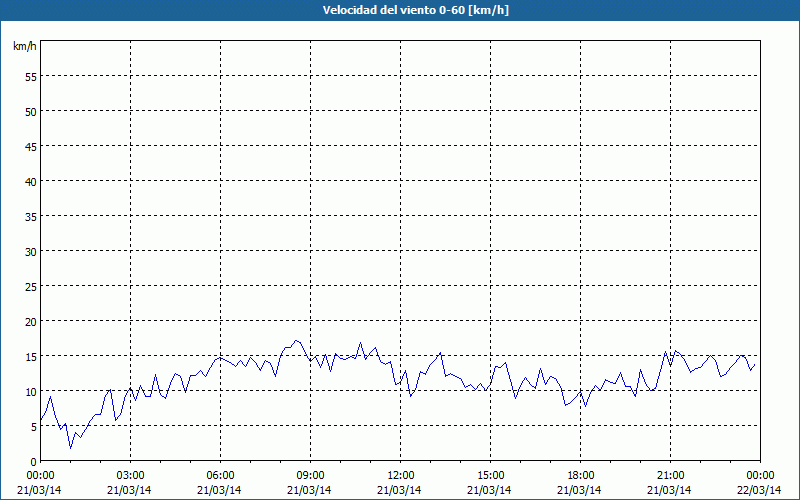800x500 pixels.
Task: Select the 20 value on the y-axis
Action: (x=31, y=322)
